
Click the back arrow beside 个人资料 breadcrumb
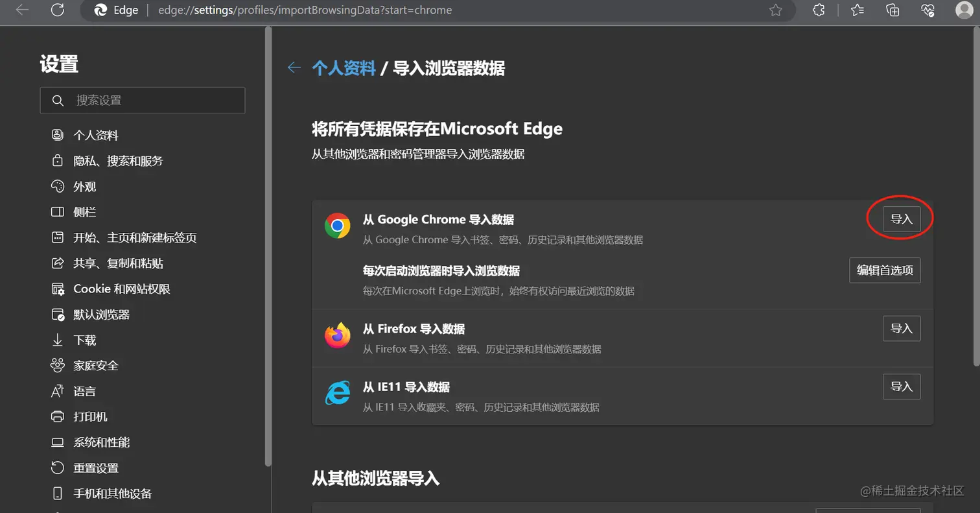click(294, 67)
